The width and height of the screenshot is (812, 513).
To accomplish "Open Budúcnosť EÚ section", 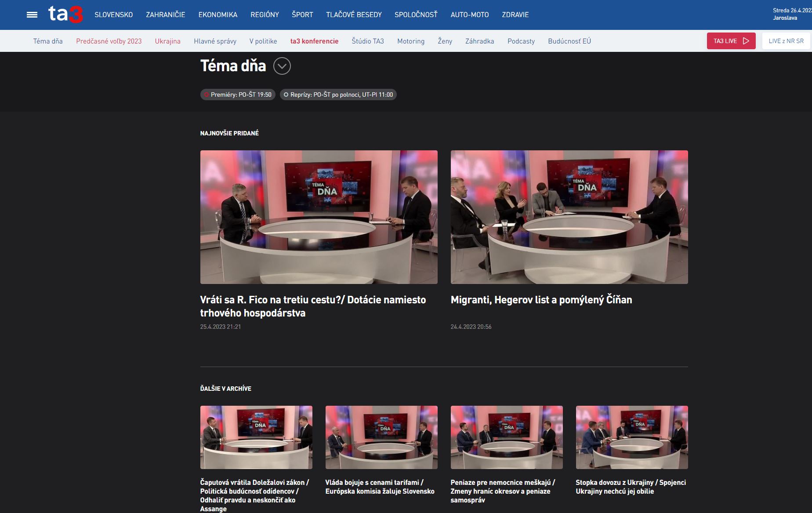I will pos(569,41).
